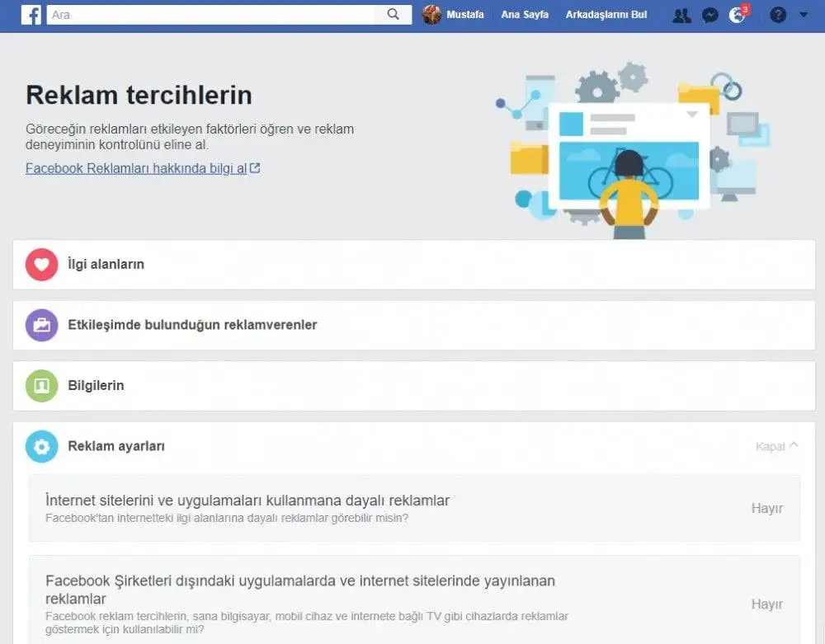This screenshot has height=644, width=825.
Task: Click the green Bilgilerin profile icon
Action: click(x=41, y=385)
